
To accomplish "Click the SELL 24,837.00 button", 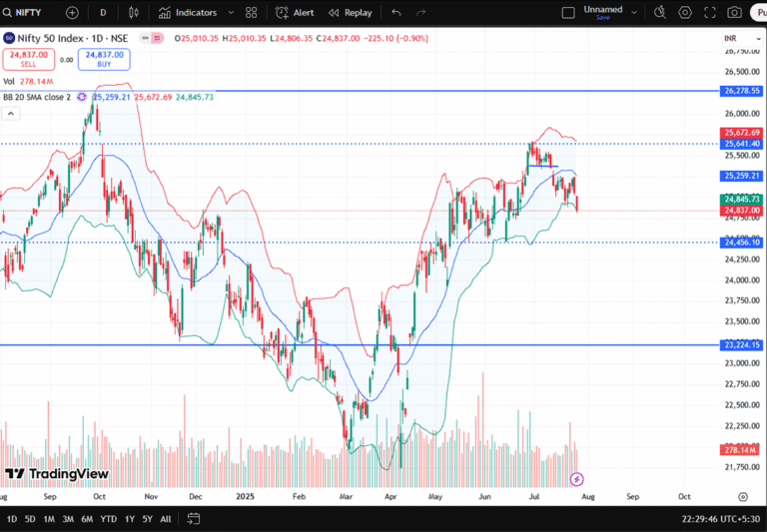I will point(28,59).
